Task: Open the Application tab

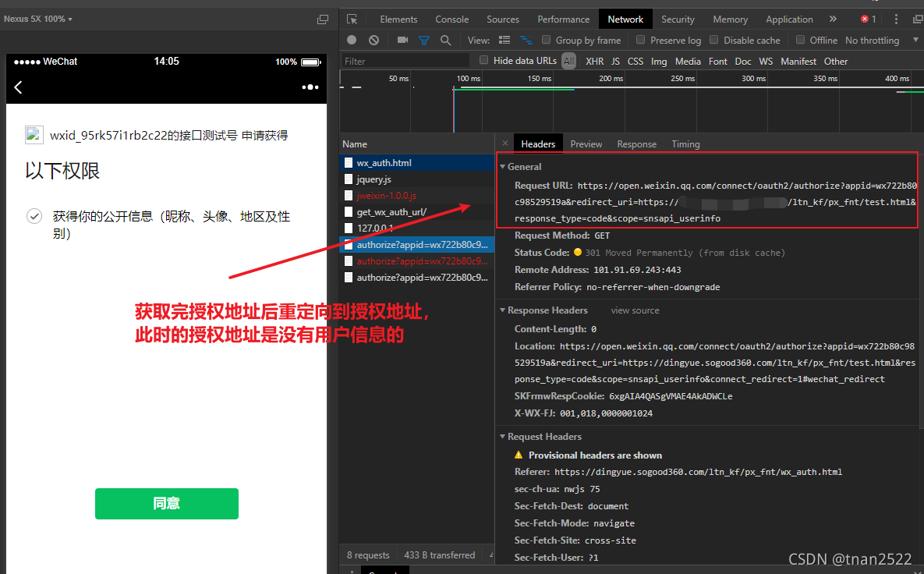Action: click(789, 19)
